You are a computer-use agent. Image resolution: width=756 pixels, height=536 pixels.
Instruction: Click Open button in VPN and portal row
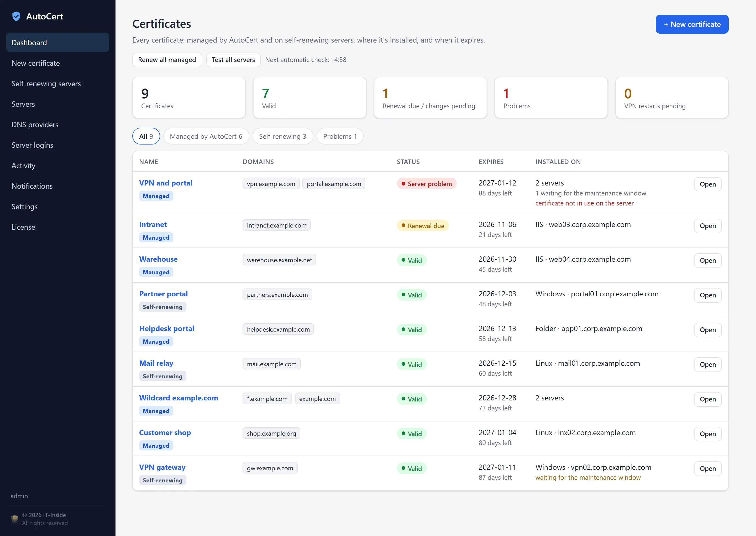(x=707, y=184)
